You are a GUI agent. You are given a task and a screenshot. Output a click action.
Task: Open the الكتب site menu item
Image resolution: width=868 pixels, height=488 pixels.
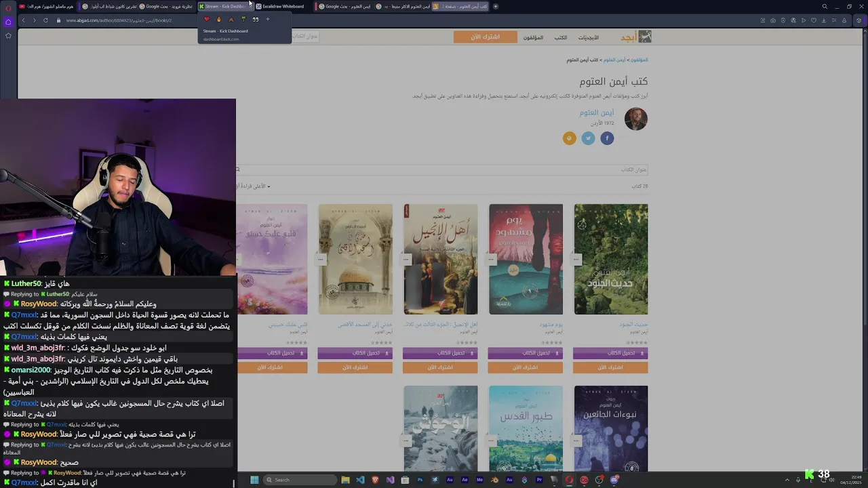(561, 38)
